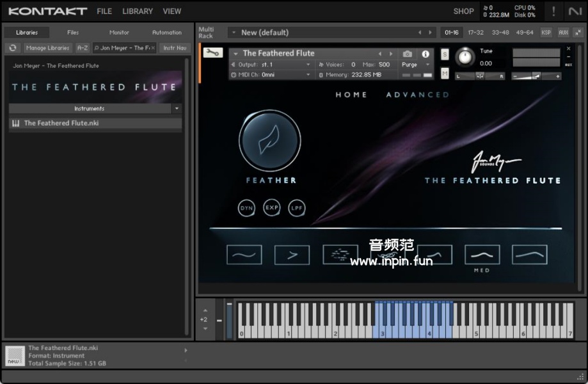588x384 pixels.
Task: Open the ADVANCED page of the instrument
Action: pos(417,95)
